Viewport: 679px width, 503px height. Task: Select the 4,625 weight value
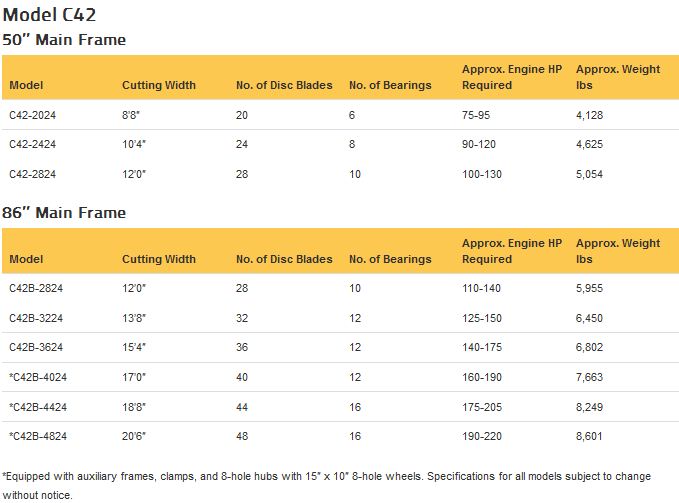tap(590, 145)
